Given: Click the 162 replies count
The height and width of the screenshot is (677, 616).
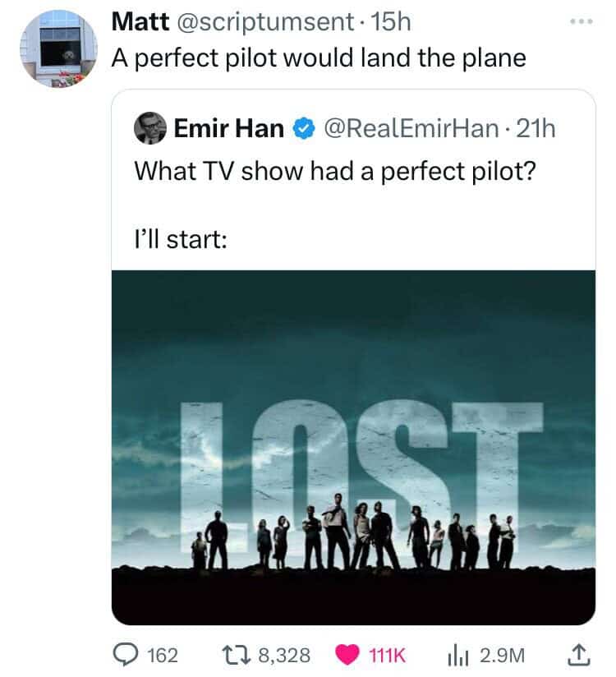Looking at the screenshot, I should (x=163, y=656).
